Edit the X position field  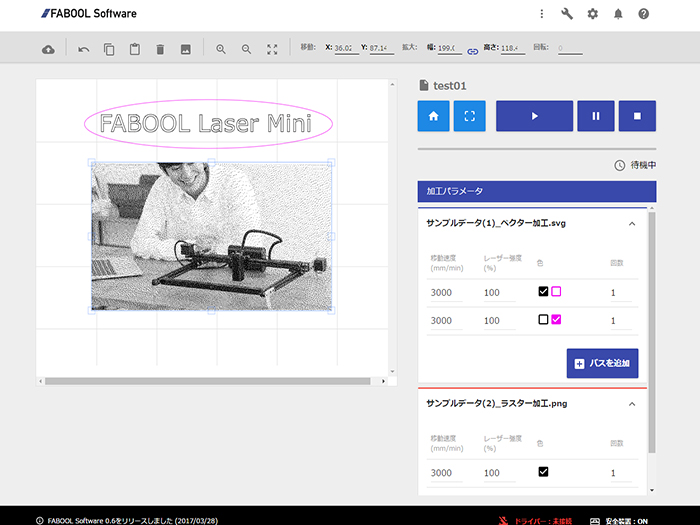346,48
